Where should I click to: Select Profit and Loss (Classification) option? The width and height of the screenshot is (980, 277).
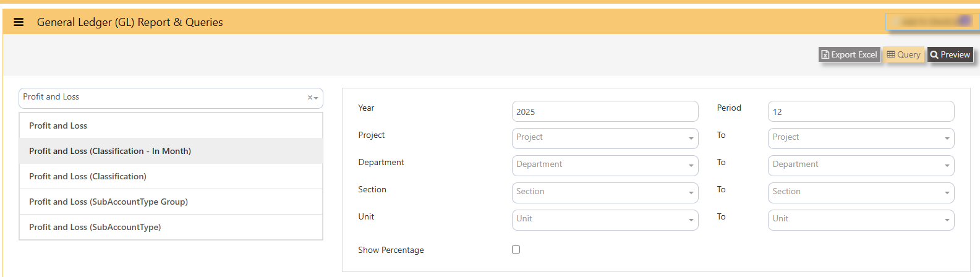click(171, 176)
